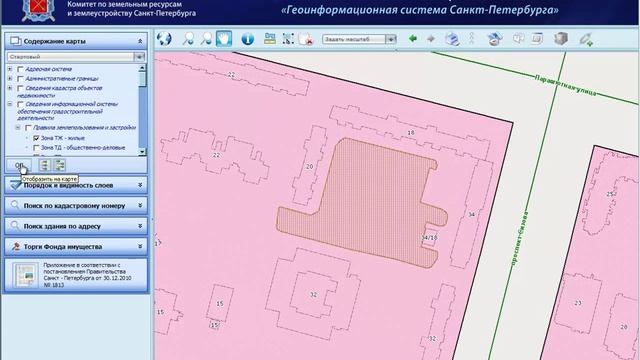Click the gray 3D building icon
Screen dimensions: 640x360
click(561, 38)
